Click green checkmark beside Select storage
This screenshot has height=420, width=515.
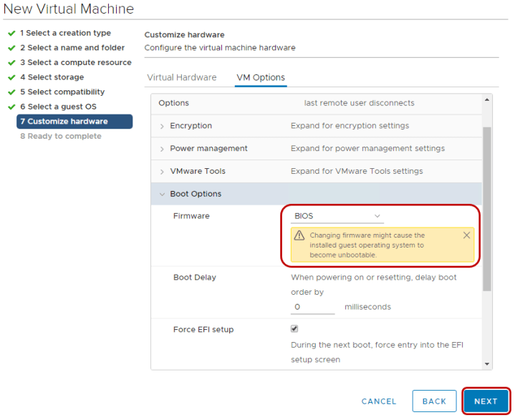(x=11, y=77)
